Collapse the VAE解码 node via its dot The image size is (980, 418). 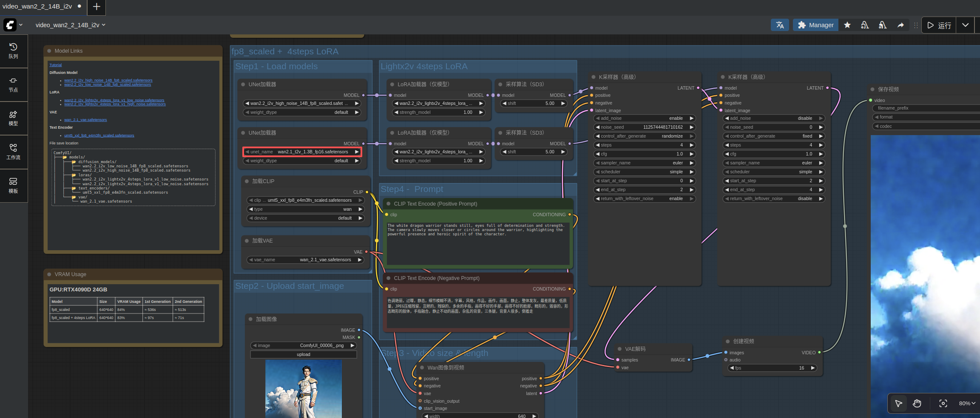click(619, 349)
